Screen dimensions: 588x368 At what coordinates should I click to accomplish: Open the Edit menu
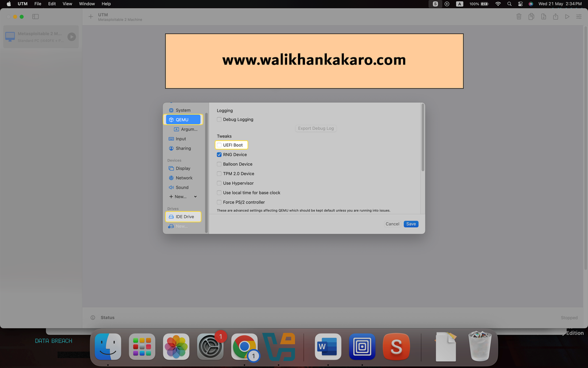(52, 4)
